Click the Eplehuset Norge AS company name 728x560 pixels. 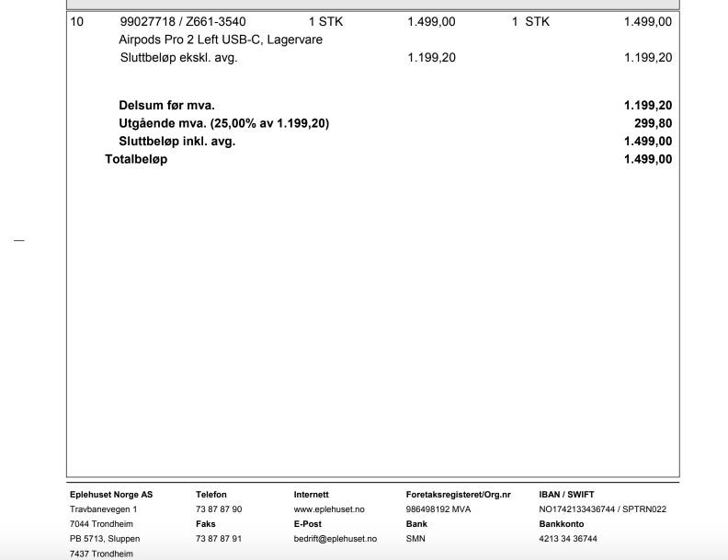click(111, 495)
